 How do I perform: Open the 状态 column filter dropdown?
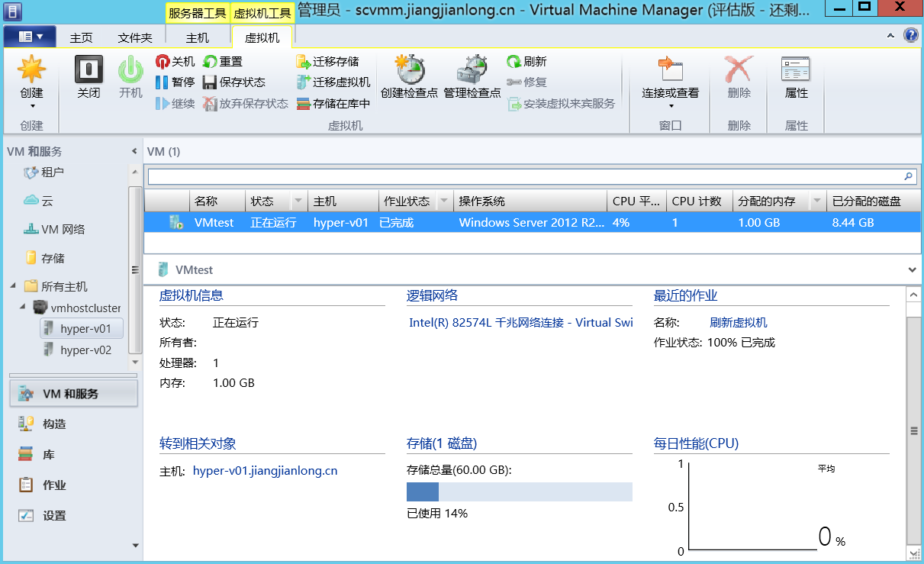point(298,201)
